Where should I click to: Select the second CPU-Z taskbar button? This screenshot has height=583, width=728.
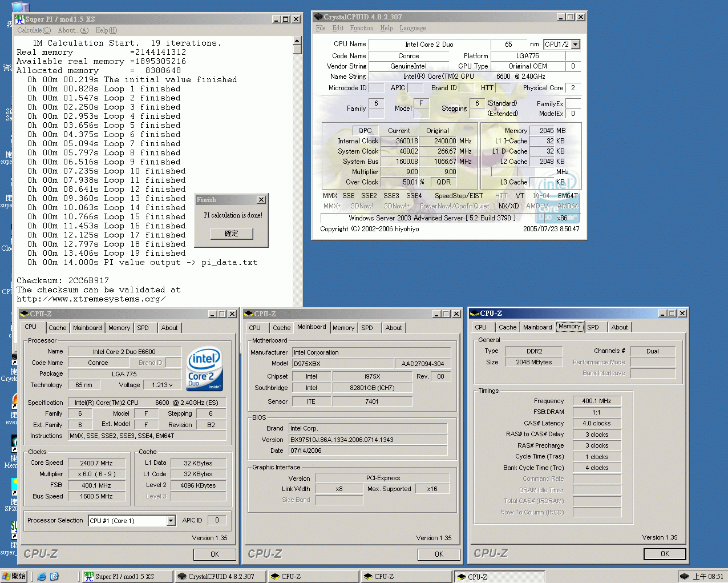click(x=406, y=577)
